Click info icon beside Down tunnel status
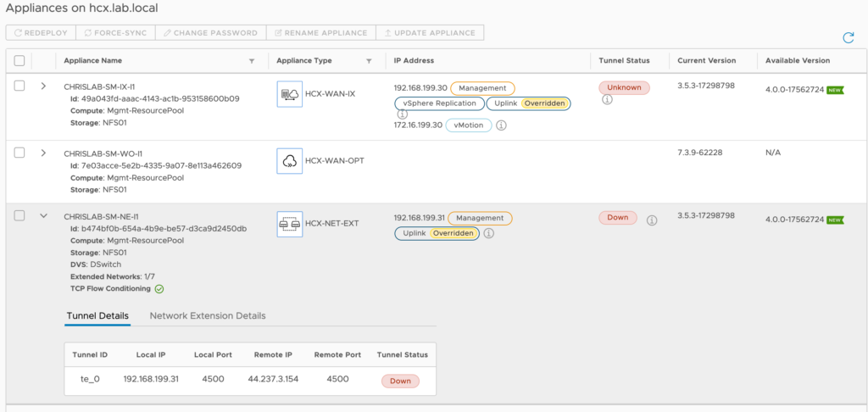Screen dimensions: 868x412 pyautogui.click(x=652, y=220)
